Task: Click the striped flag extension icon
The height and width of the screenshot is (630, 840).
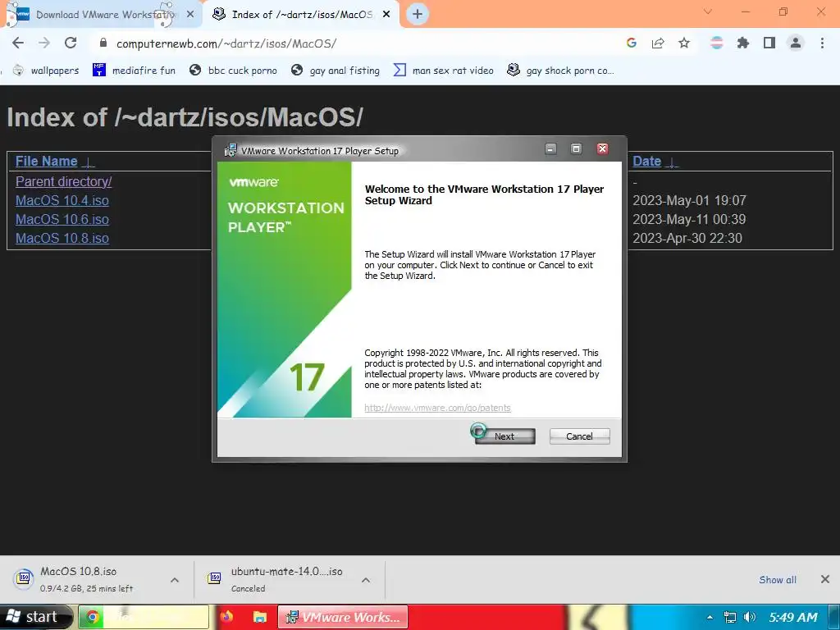Action: (717, 43)
